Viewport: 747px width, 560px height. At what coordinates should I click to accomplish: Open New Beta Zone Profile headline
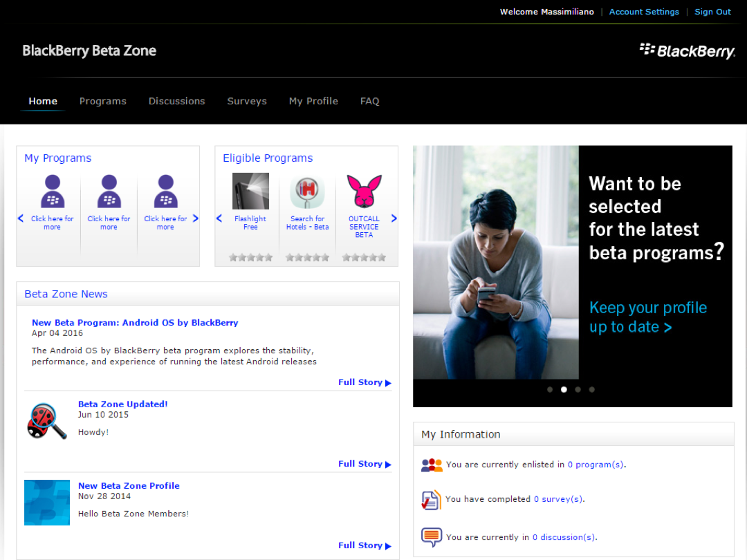click(x=129, y=486)
